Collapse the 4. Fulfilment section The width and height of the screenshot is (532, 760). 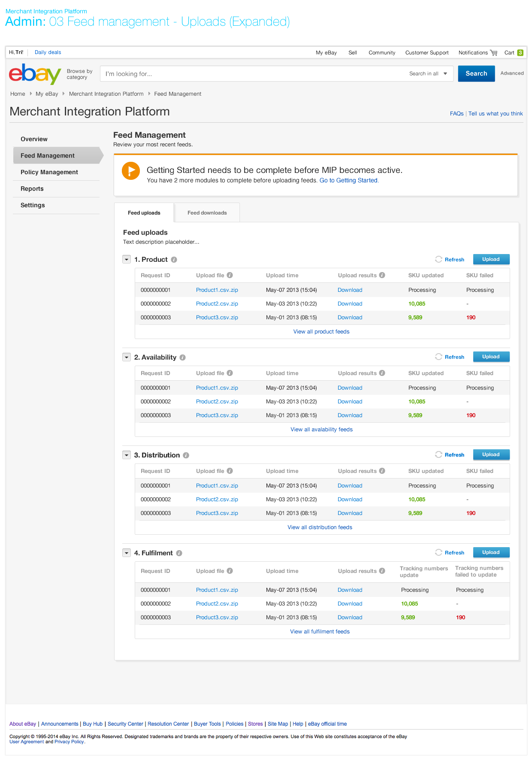[127, 553]
